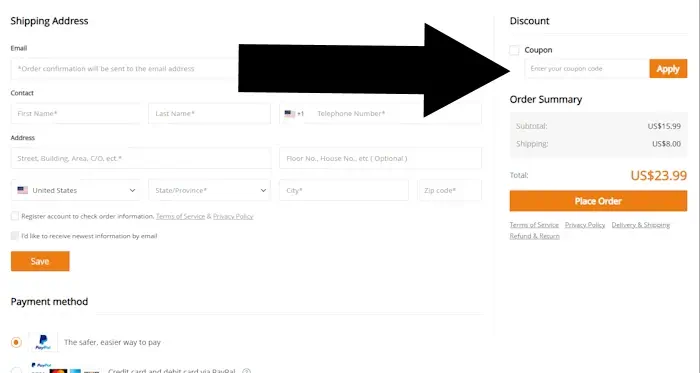The image size is (700, 373).
Task: Click the optional Floor No. field
Action: click(x=380, y=158)
